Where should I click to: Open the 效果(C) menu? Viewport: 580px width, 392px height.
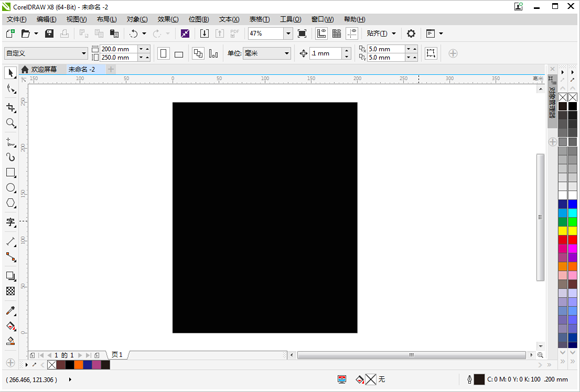point(168,19)
